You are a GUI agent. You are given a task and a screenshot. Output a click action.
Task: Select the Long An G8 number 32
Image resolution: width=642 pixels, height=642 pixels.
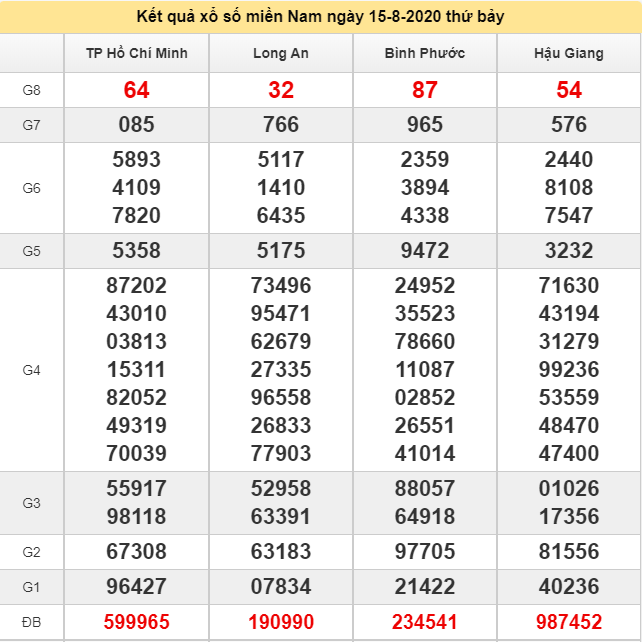(x=281, y=90)
